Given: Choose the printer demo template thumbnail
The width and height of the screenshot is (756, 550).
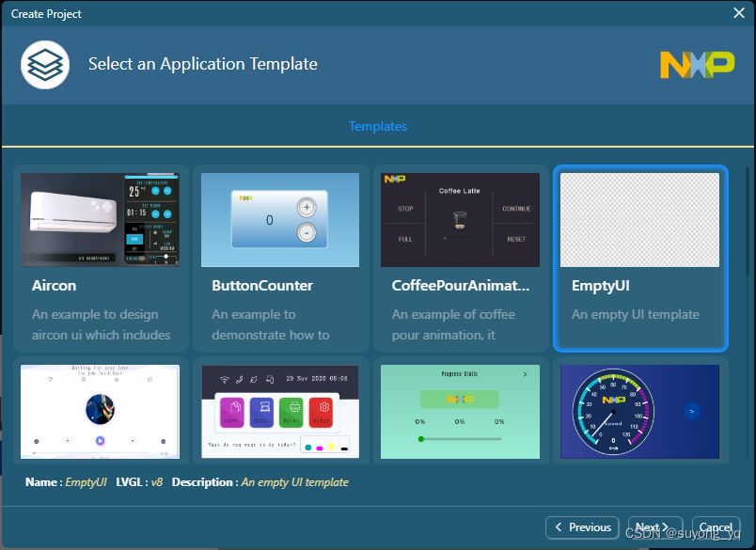Looking at the screenshot, I should [280, 412].
